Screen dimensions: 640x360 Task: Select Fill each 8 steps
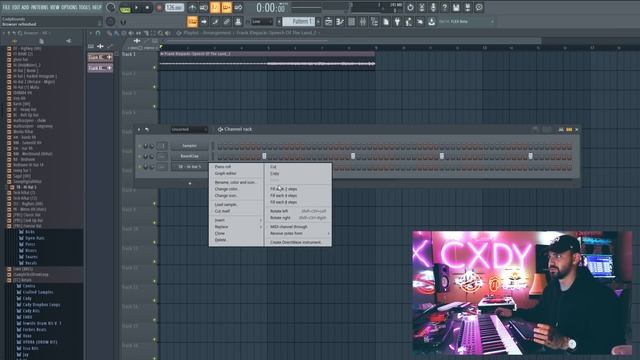(x=284, y=202)
